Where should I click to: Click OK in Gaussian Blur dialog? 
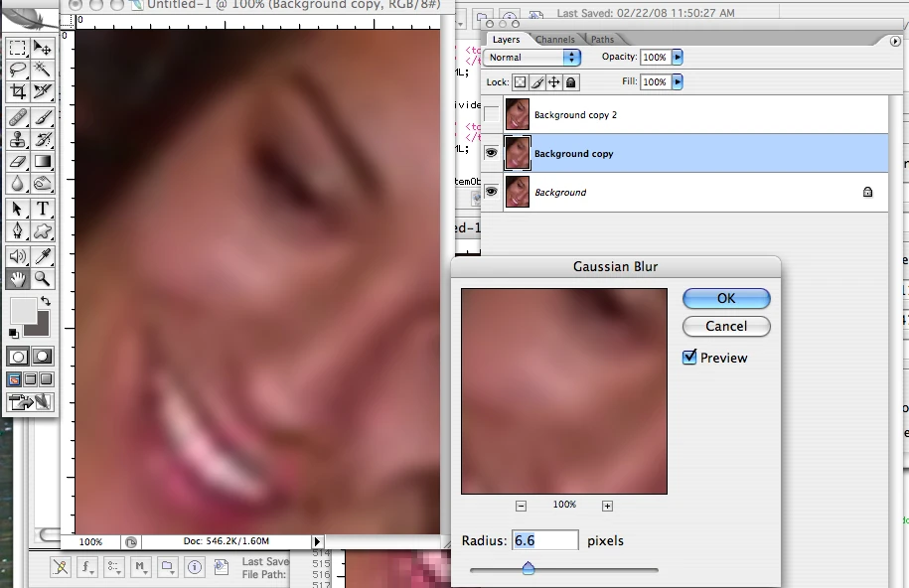coord(726,298)
